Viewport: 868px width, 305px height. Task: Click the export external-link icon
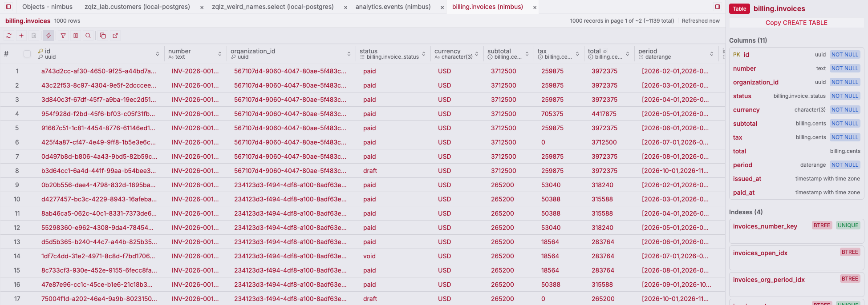[x=115, y=36]
